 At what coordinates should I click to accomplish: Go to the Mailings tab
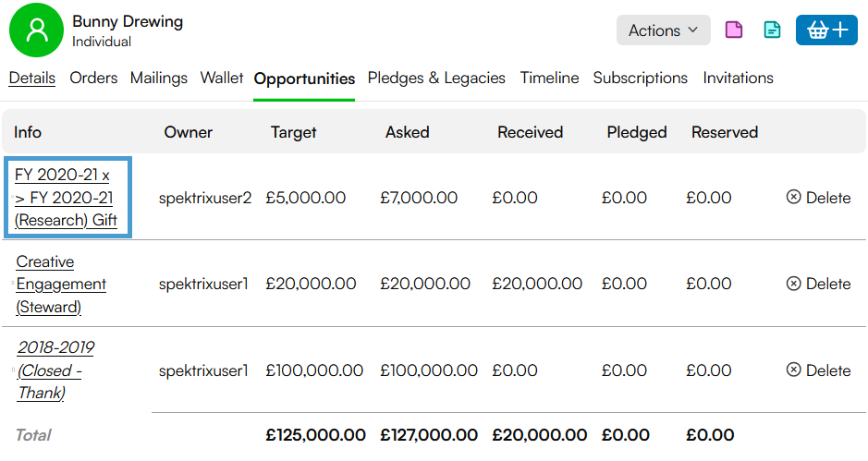click(159, 78)
